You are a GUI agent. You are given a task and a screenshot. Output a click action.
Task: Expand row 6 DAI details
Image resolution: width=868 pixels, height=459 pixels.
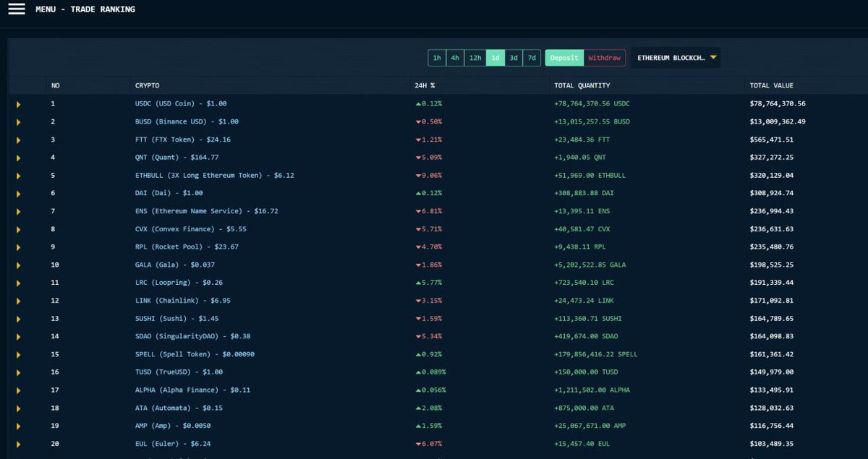pyautogui.click(x=18, y=194)
